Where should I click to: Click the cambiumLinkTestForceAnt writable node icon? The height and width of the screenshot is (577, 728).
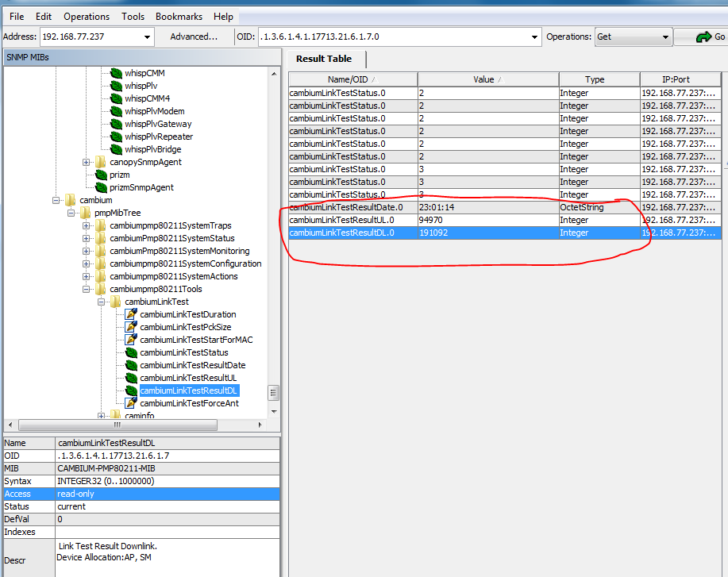[132, 402]
